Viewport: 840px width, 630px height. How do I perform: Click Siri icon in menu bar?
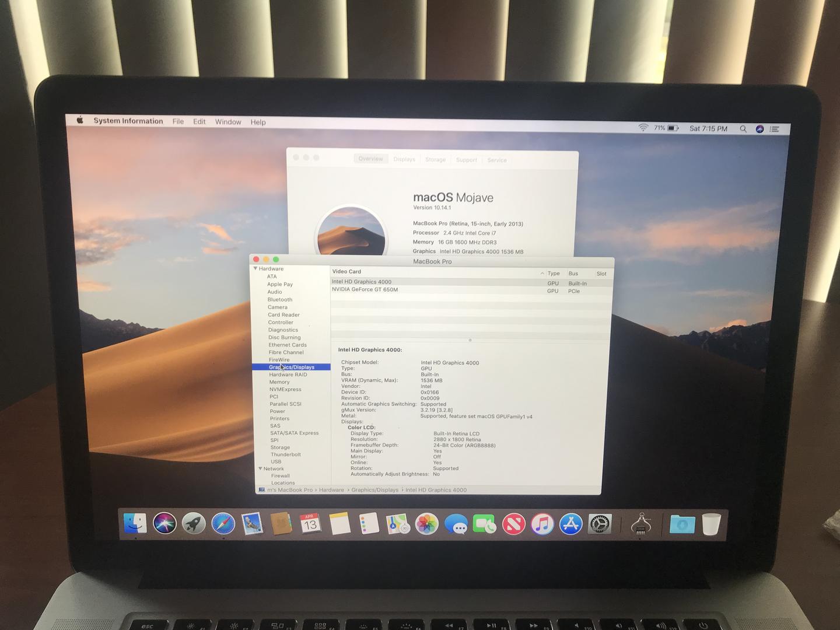point(759,129)
